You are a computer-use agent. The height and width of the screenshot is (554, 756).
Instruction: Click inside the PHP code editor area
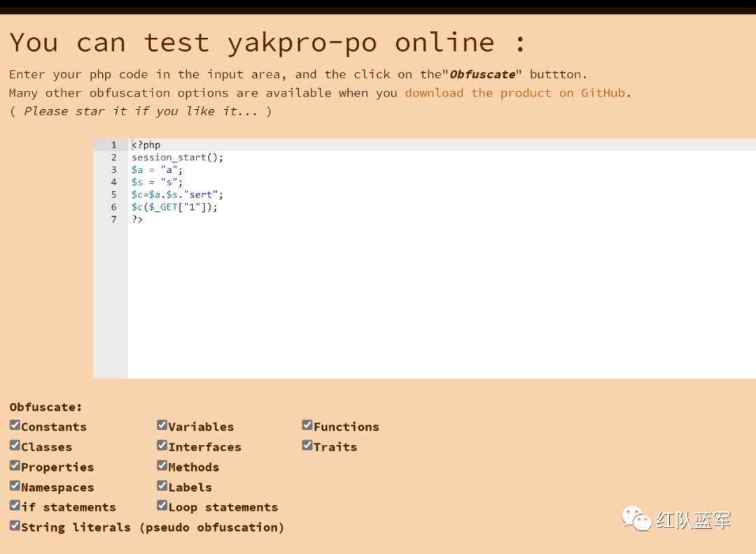click(442, 259)
